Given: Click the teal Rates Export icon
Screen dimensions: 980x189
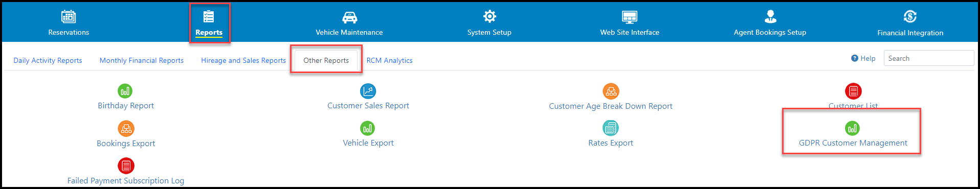Looking at the screenshot, I should point(611,128).
